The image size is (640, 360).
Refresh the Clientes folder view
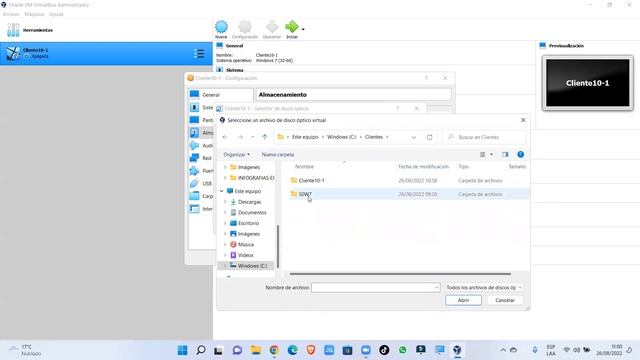click(429, 137)
